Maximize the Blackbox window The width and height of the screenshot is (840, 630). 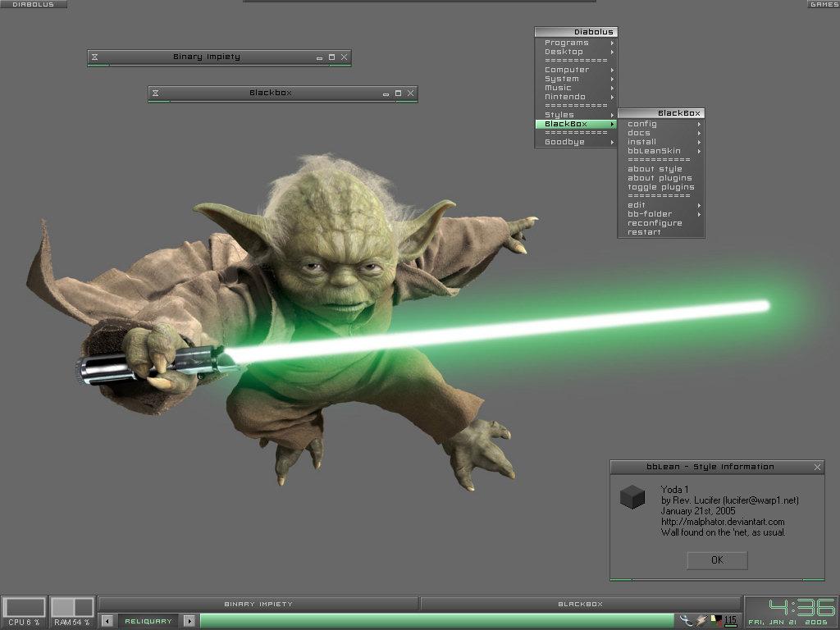(398, 94)
